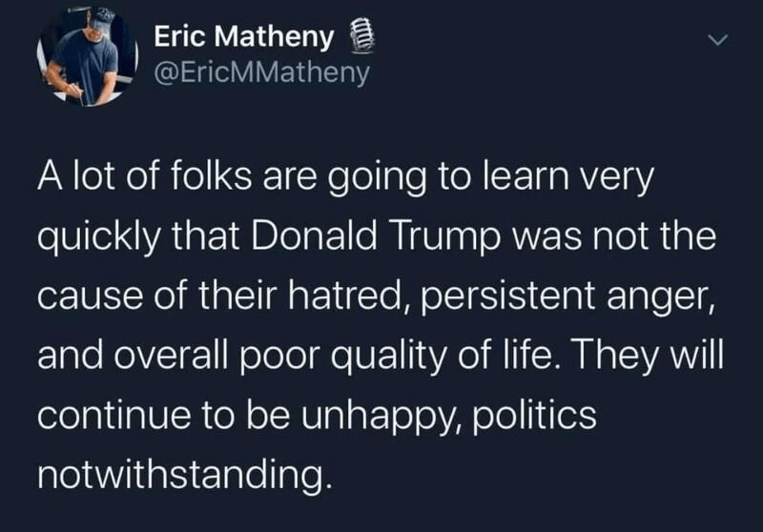
Task: Open the @EricMMatheny handle link
Action: pos(260,72)
